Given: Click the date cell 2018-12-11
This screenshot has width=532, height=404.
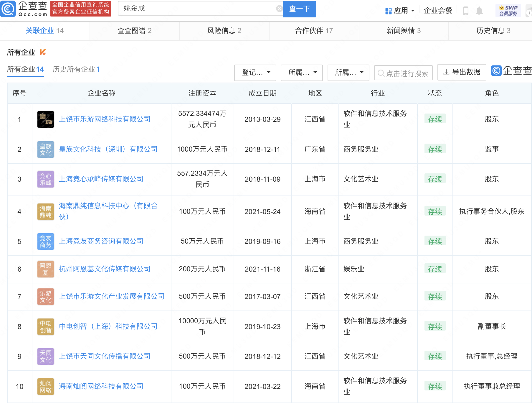Looking at the screenshot, I should click(262, 150).
